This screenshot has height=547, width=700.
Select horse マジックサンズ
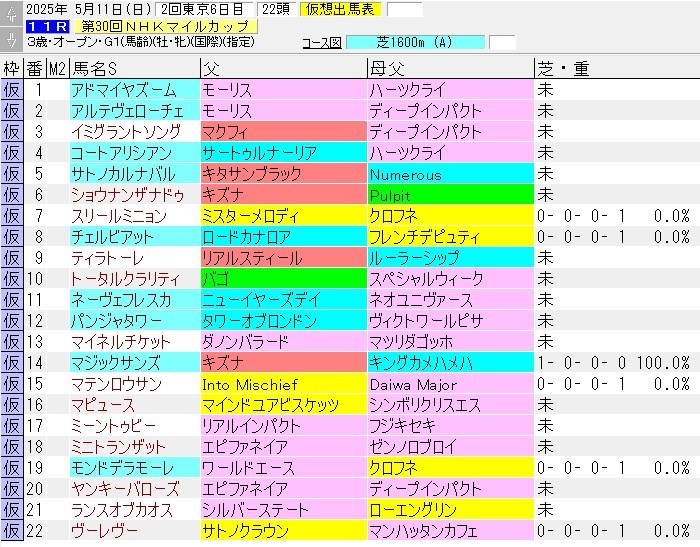[x=135, y=363]
